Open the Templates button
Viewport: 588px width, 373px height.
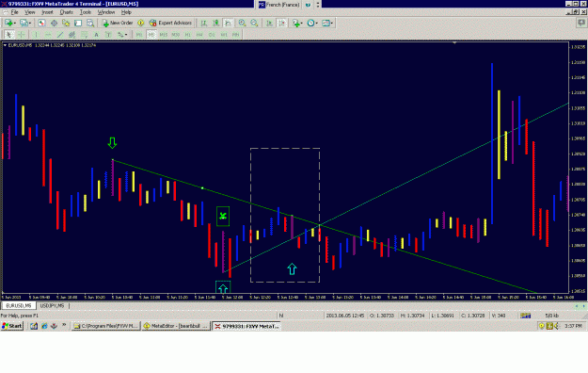click(x=326, y=23)
